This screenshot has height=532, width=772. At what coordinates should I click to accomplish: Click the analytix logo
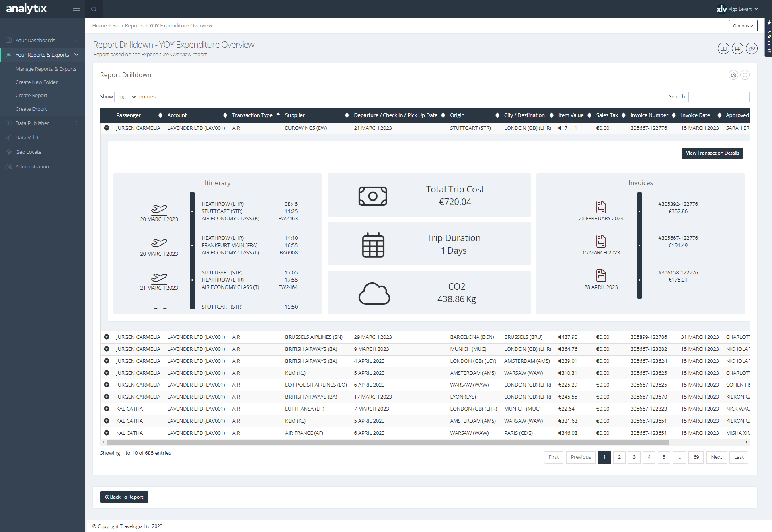(27, 8)
